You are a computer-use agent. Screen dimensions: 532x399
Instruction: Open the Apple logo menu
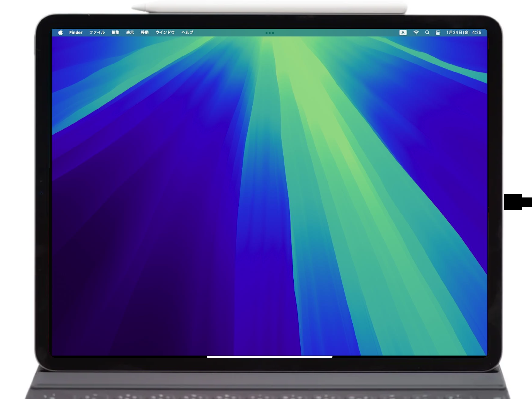[x=60, y=33]
